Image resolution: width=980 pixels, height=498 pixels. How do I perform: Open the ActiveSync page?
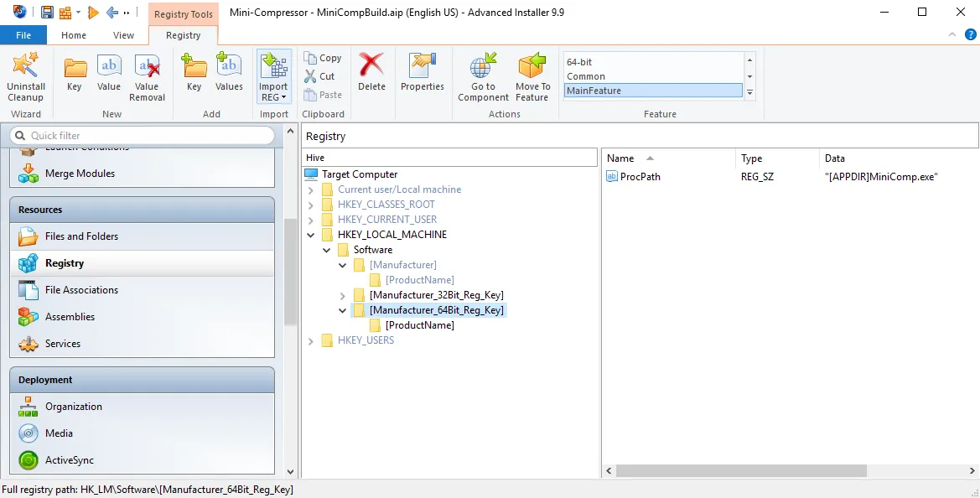[142, 460]
